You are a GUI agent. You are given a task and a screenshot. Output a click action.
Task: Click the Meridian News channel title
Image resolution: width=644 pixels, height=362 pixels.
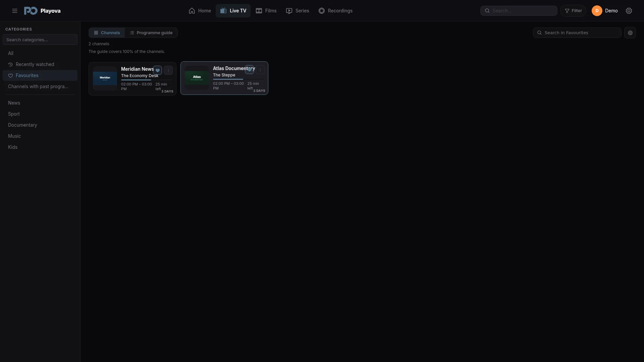(137, 69)
